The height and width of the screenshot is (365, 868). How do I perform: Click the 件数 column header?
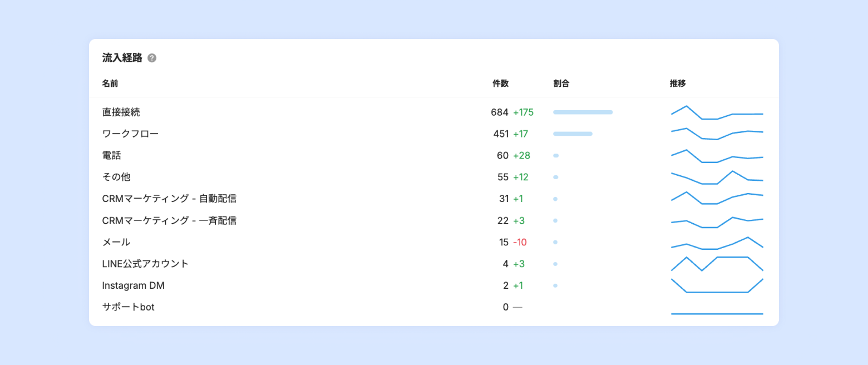(x=501, y=83)
